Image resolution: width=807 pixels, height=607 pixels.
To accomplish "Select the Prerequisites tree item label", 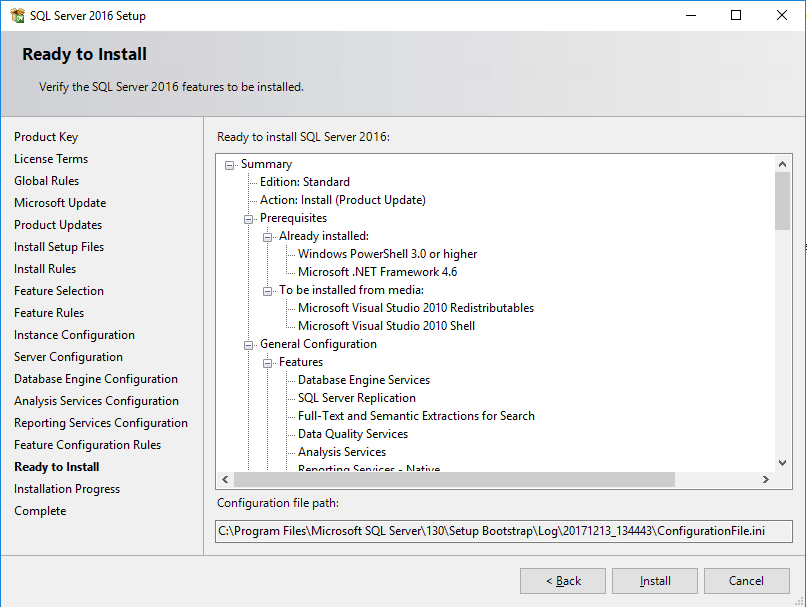I will point(293,218).
